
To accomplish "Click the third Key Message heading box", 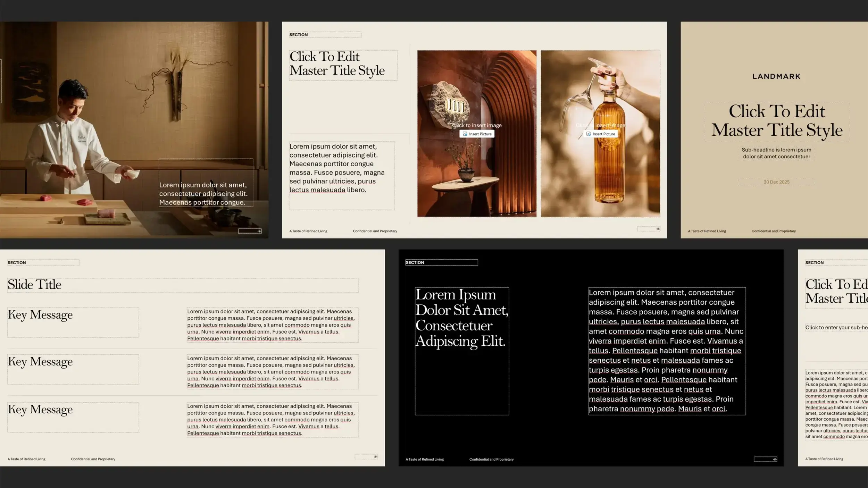I will tap(73, 417).
